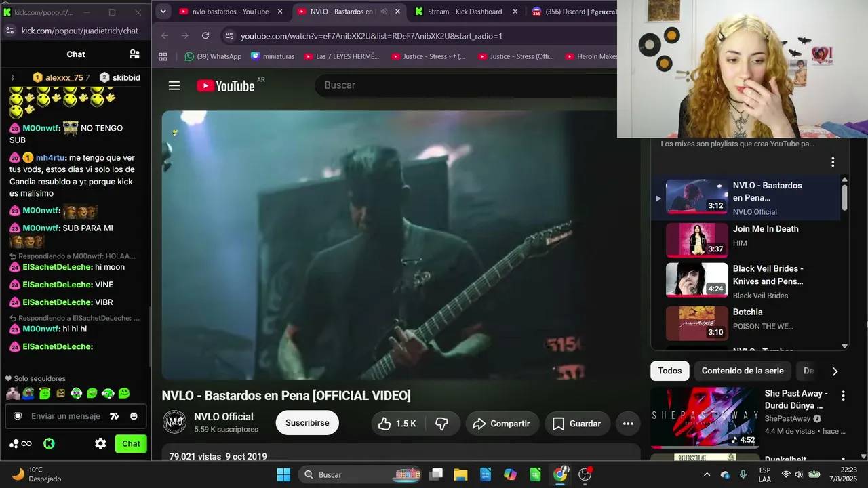Close the nvlo bastardos - YouTube tab

pyautogui.click(x=279, y=12)
